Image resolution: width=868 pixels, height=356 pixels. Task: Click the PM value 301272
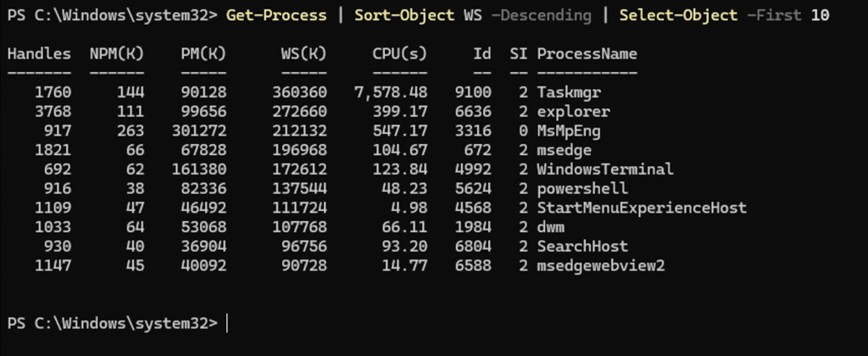tap(199, 131)
